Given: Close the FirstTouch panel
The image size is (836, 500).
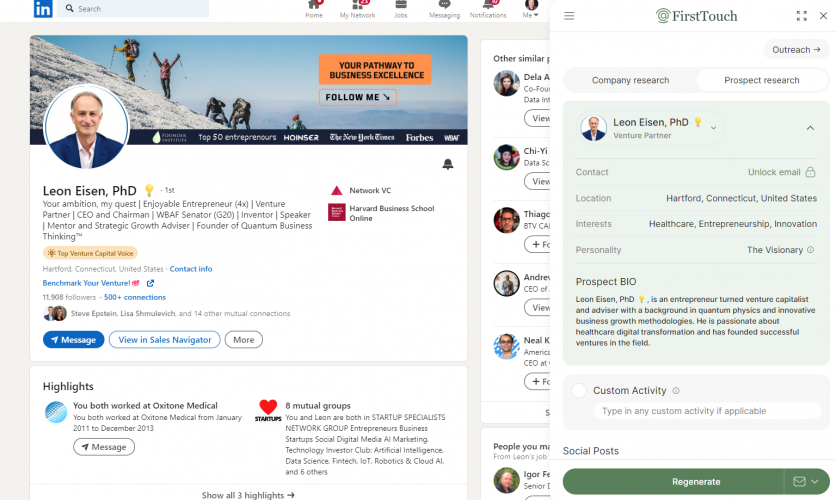Looking at the screenshot, I should (823, 16).
